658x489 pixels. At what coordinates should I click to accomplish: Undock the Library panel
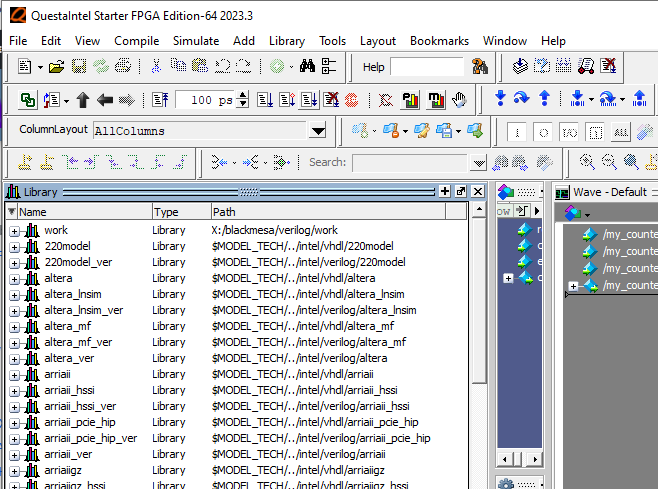(x=461, y=191)
